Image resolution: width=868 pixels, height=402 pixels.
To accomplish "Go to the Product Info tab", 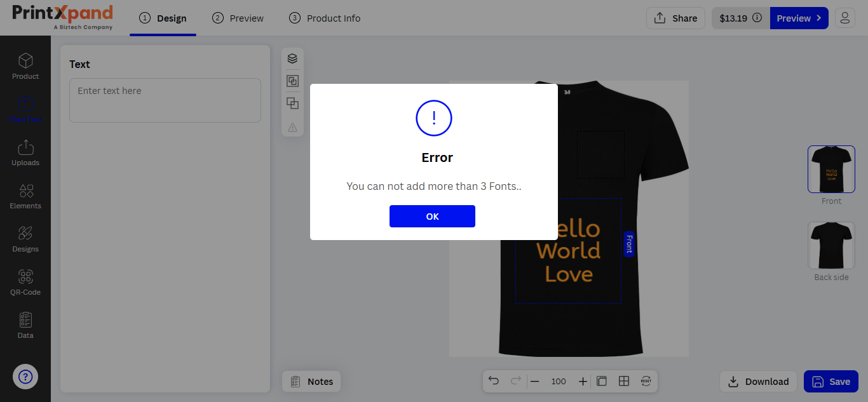I will 325,18.
